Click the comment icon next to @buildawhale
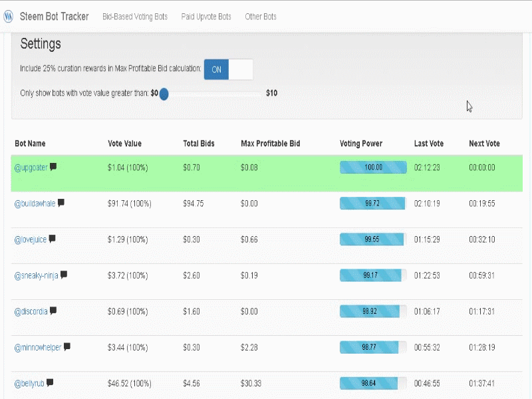This screenshot has height=399, width=532. pos(61,203)
